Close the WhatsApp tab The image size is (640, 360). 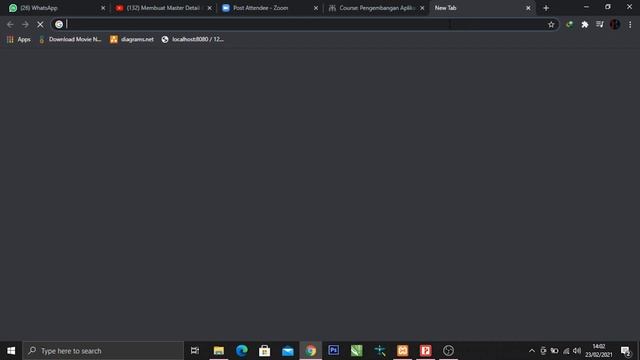103,8
